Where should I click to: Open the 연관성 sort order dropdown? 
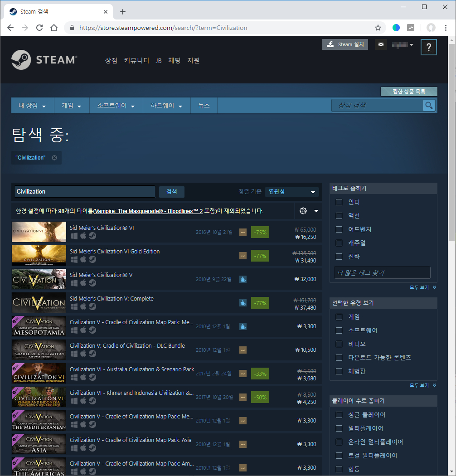292,192
